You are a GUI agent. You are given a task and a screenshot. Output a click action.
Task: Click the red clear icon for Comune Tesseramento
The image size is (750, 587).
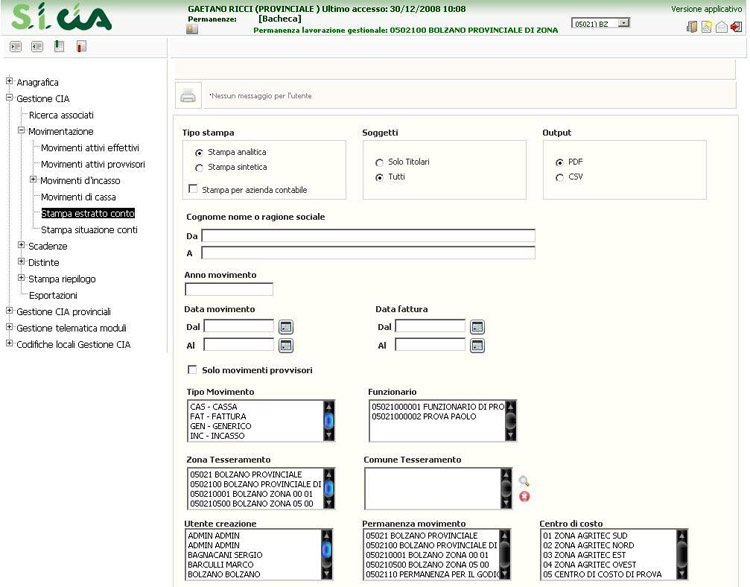pyautogui.click(x=524, y=497)
